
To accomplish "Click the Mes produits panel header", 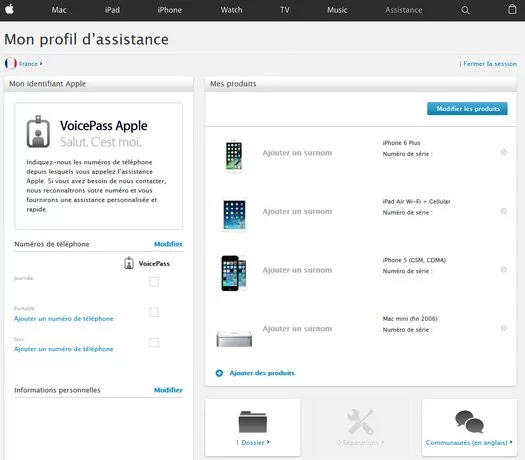I will point(361,84).
